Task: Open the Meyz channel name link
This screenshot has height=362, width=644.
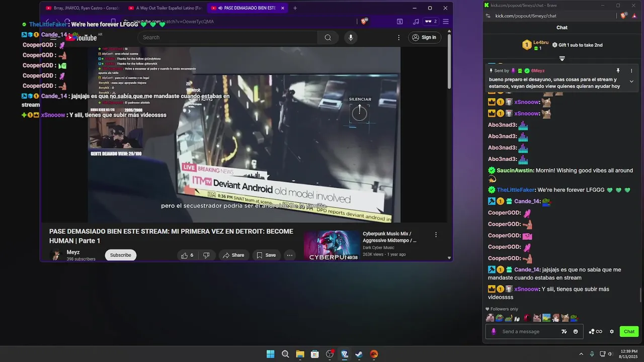Action: pos(73,252)
